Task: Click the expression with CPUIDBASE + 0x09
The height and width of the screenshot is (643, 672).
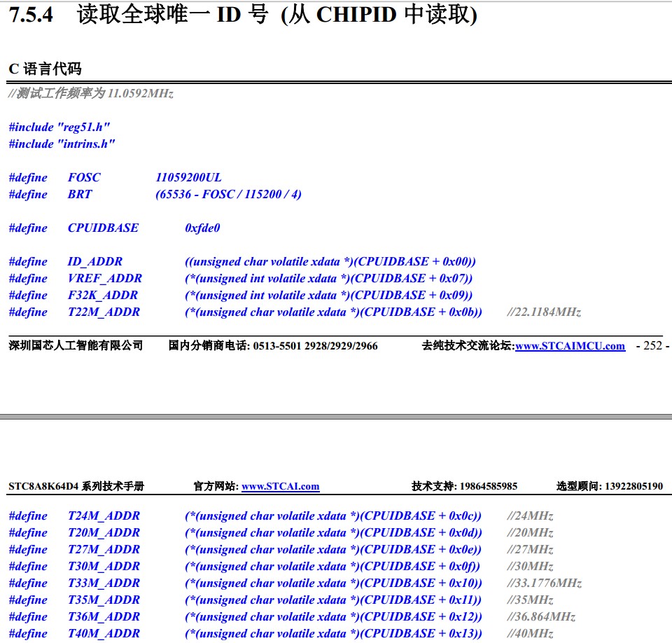Action: coord(329,295)
